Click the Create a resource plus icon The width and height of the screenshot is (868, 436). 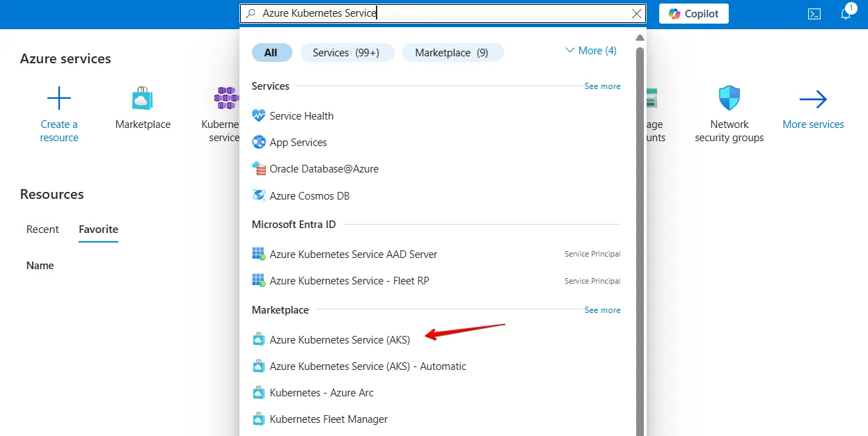59,99
